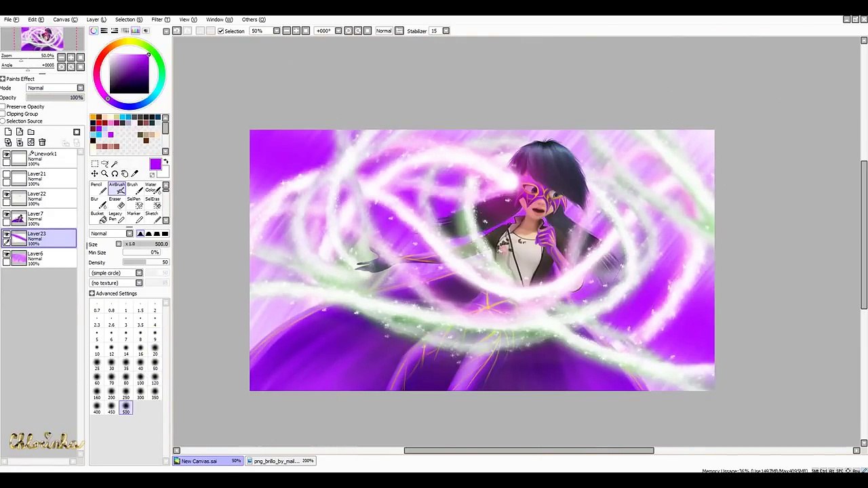Select the flattest brush edge shape

click(164, 234)
